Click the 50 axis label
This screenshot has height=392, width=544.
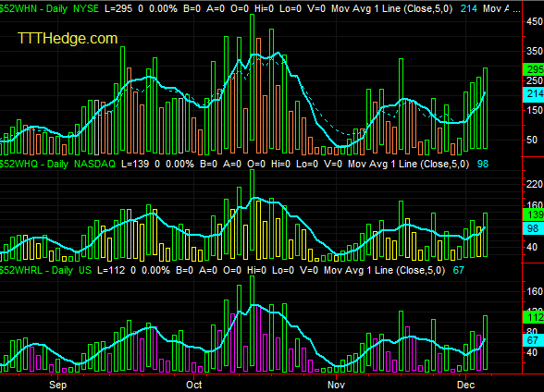pyautogui.click(x=532, y=140)
